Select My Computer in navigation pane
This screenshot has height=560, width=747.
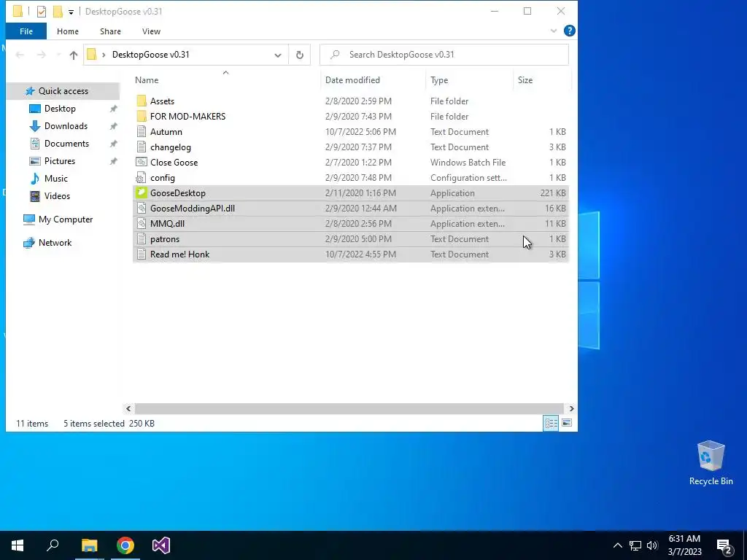65,219
